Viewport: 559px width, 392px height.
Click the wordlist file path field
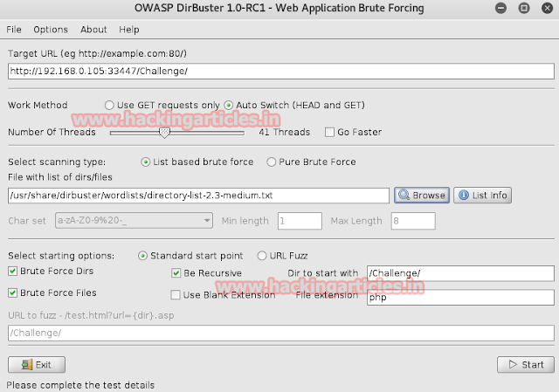click(x=198, y=196)
